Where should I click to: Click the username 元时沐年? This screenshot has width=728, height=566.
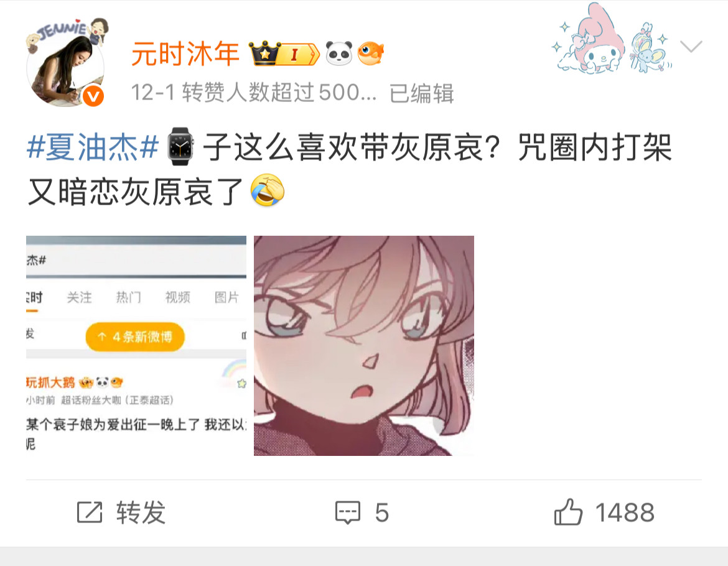(185, 54)
